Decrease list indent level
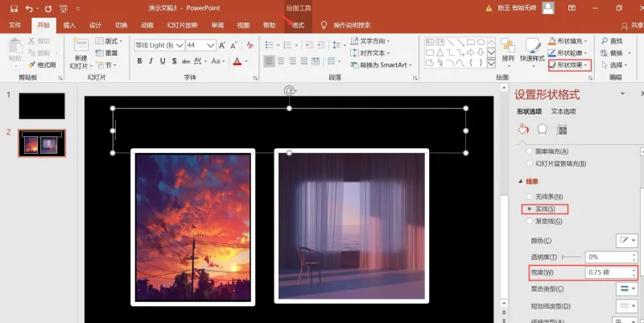Image resolution: width=644 pixels, height=323 pixels. (x=310, y=45)
